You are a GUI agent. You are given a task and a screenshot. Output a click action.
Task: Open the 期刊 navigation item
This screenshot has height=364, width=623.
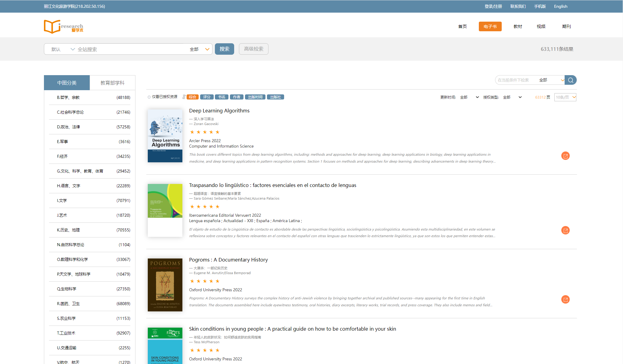tap(567, 26)
